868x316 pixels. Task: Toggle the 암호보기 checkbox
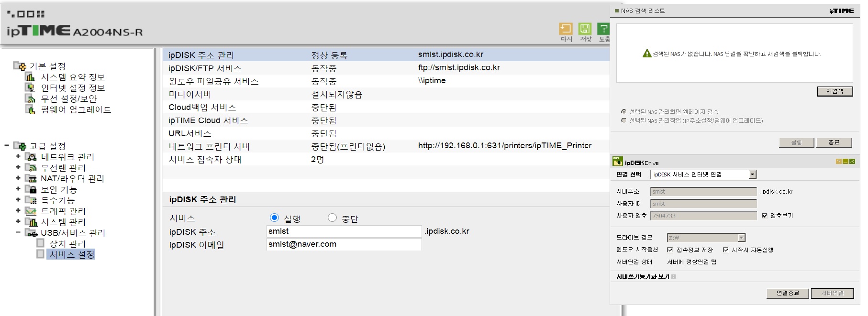(765, 216)
